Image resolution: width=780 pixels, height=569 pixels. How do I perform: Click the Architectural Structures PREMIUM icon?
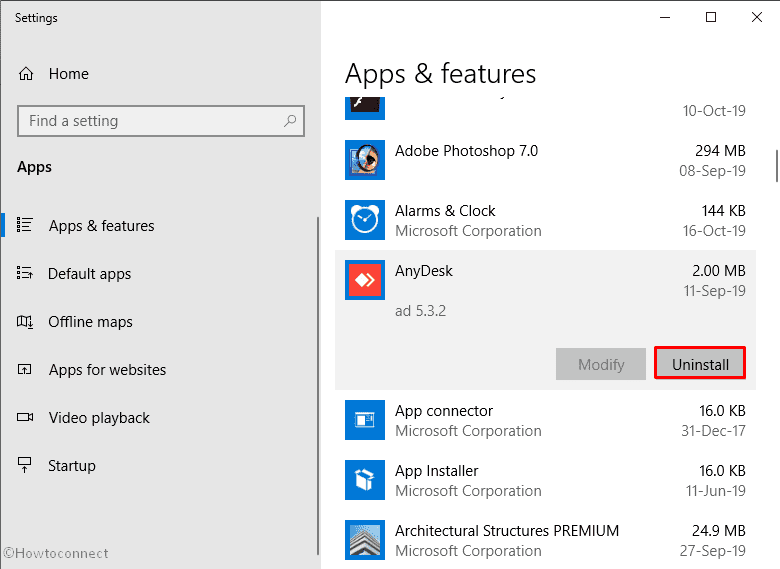(365, 540)
